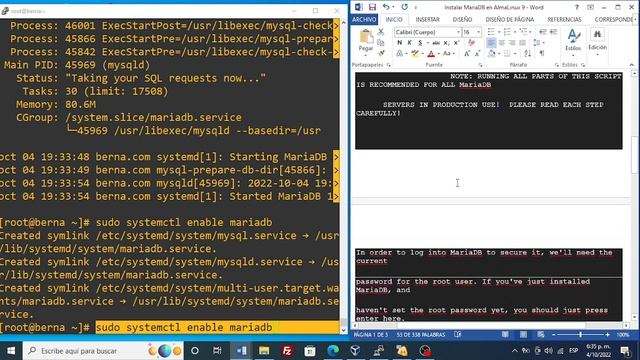Apply superscript formatting
The height and width of the screenshot is (360, 640).
point(456,42)
